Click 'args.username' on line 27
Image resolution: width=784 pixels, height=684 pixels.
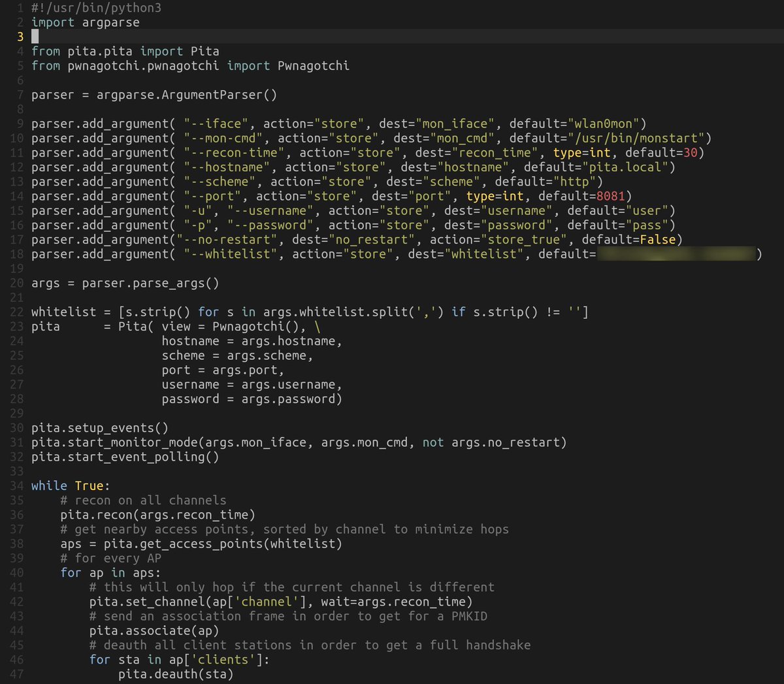288,384
